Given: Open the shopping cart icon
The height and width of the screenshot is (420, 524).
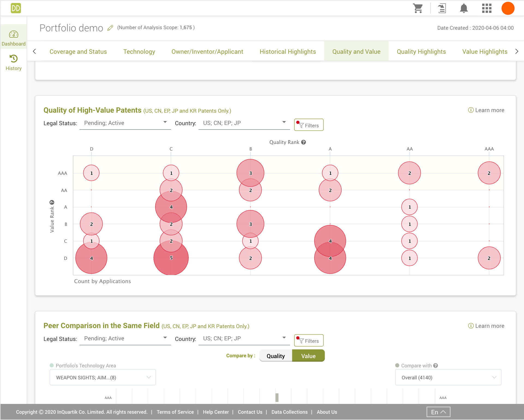Looking at the screenshot, I should pyautogui.click(x=418, y=8).
